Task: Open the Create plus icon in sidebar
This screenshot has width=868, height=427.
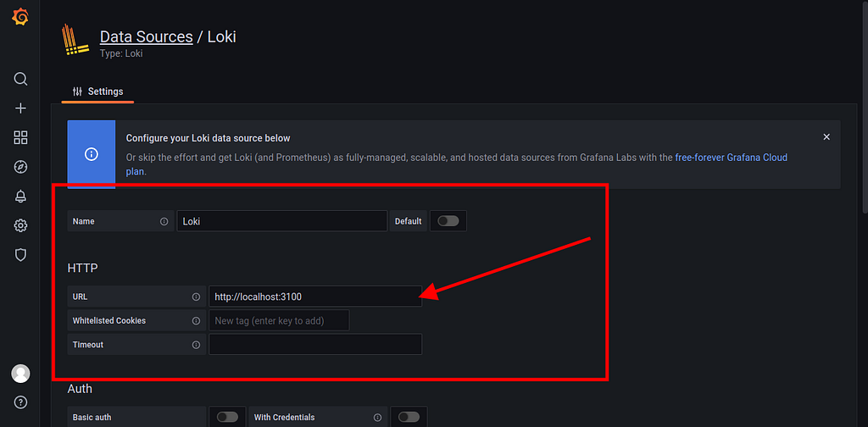Action: pyautogui.click(x=20, y=108)
